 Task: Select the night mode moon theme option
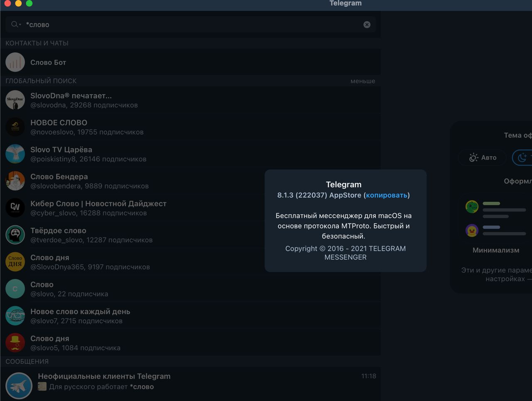pyautogui.click(x=522, y=157)
